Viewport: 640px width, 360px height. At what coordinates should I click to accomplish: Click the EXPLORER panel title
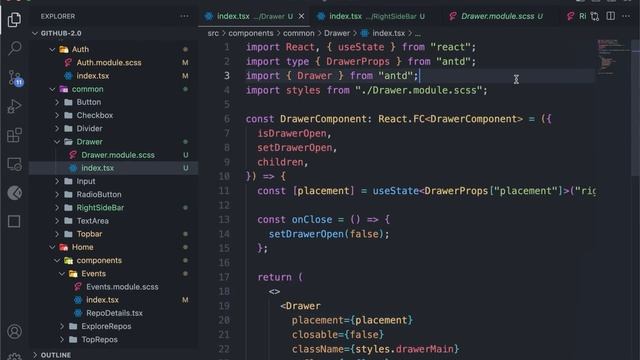[58, 16]
